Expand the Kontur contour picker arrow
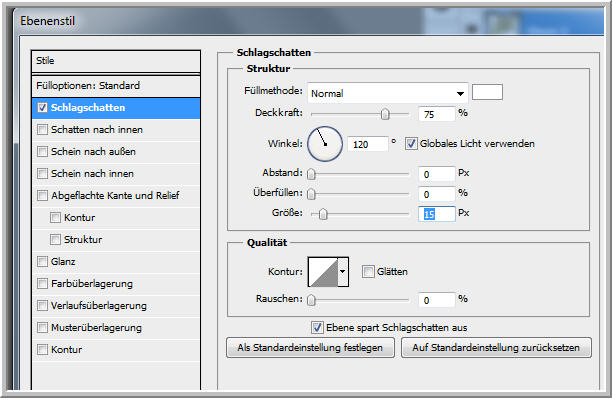This screenshot has height=398, width=612. 343,272
